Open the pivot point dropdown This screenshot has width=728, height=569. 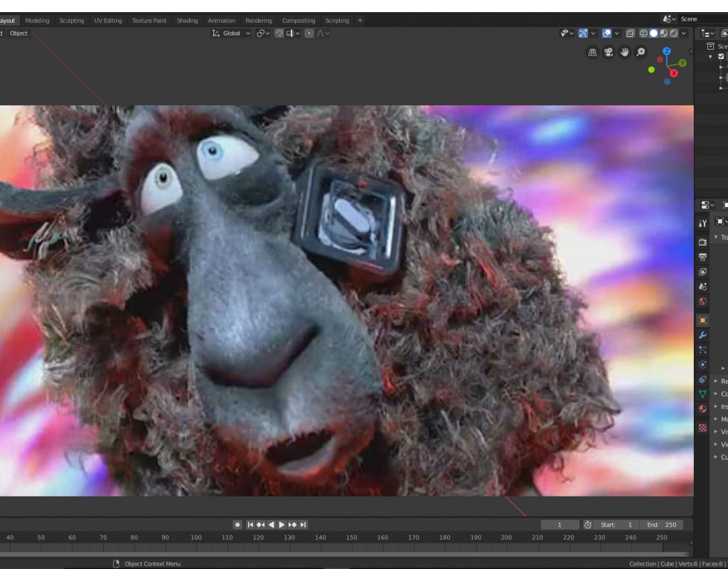pos(263,33)
